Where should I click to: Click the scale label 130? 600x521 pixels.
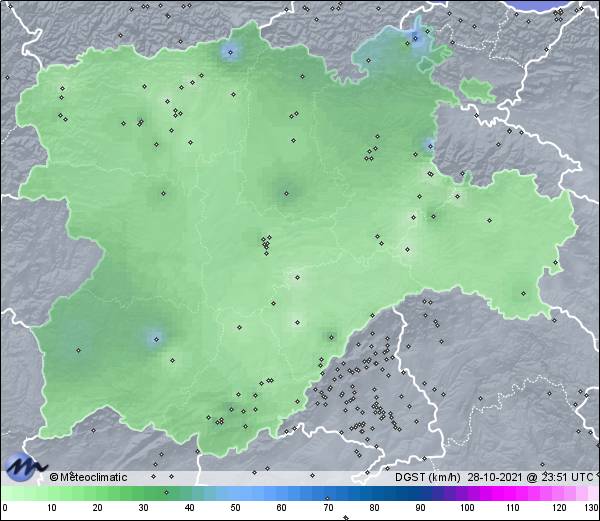592,508
